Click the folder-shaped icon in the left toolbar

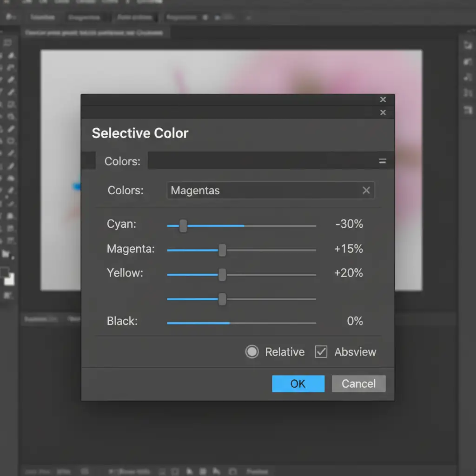tap(7, 254)
